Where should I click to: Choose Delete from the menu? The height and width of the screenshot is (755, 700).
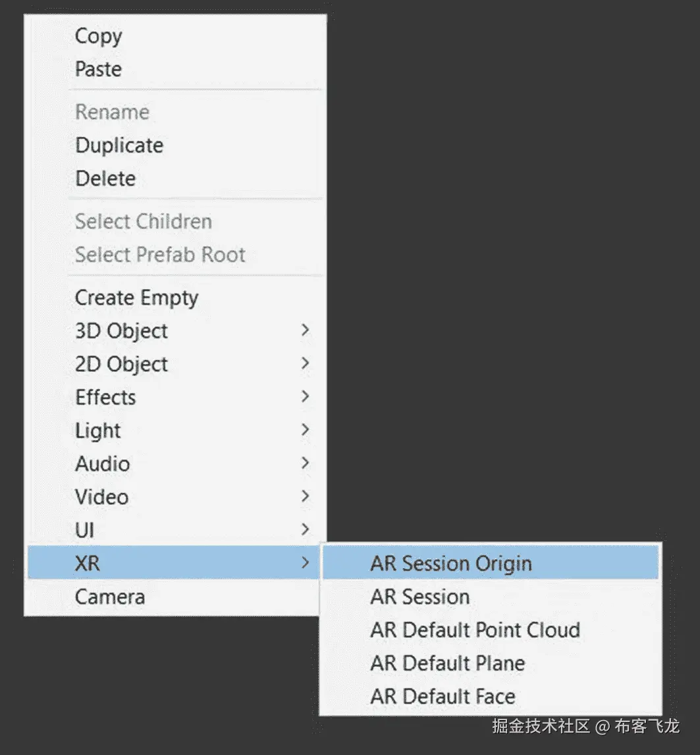105,178
